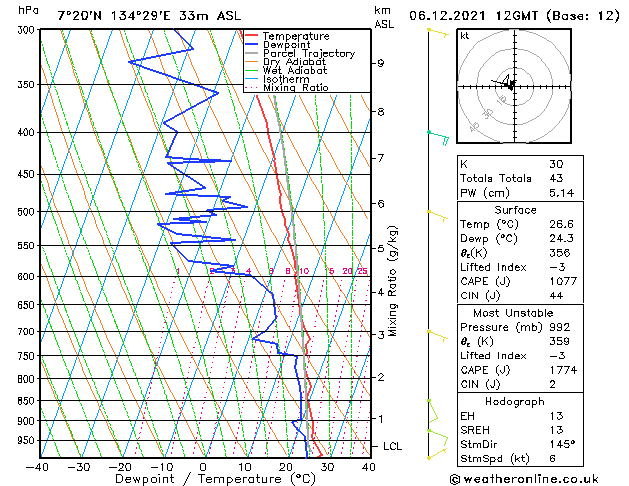Click the 'Surface' section heading
629x486 pixels.
click(515, 210)
